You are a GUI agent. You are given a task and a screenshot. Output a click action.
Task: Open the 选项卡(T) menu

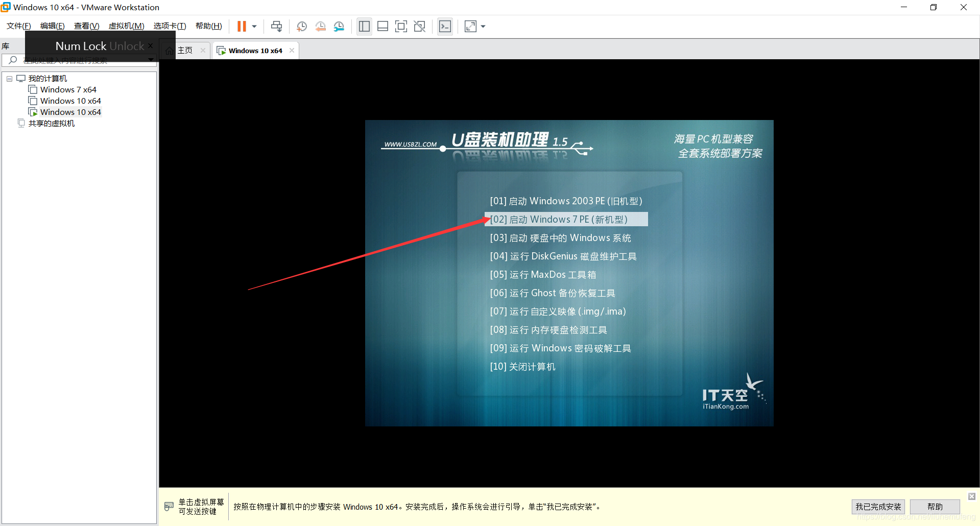click(x=170, y=26)
